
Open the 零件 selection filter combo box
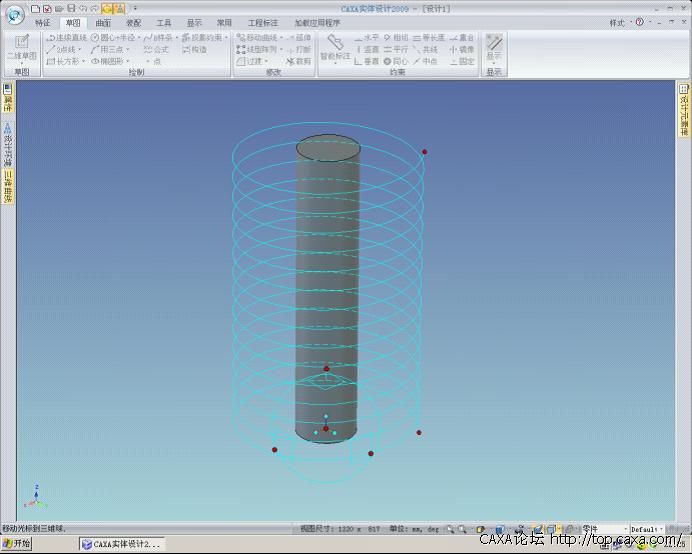pyautogui.click(x=605, y=528)
